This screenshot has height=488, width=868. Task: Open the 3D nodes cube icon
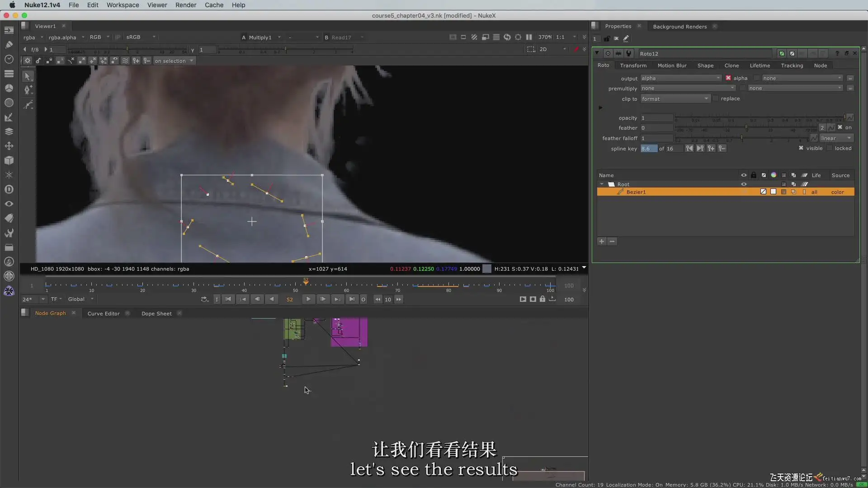9,160
